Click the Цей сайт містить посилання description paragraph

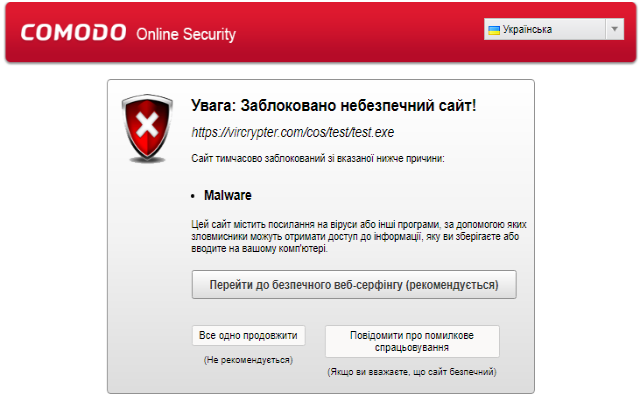coord(359,236)
